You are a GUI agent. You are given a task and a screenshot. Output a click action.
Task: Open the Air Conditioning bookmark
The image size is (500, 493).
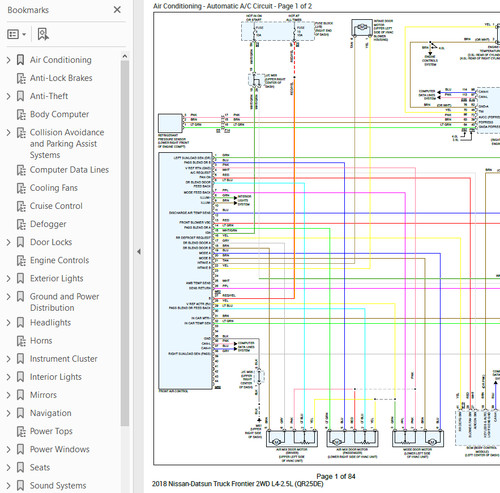pyautogui.click(x=61, y=60)
